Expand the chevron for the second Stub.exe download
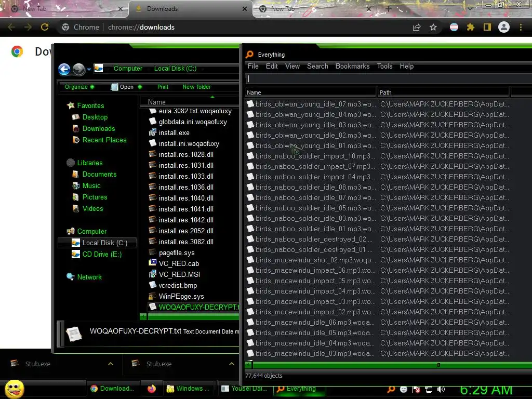Screen dimensions: 532x399 coord(232,364)
